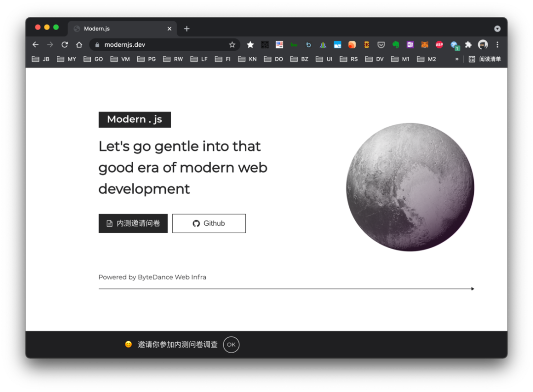Open the LF bookmarks folder
This screenshot has height=392, width=533.
199,59
